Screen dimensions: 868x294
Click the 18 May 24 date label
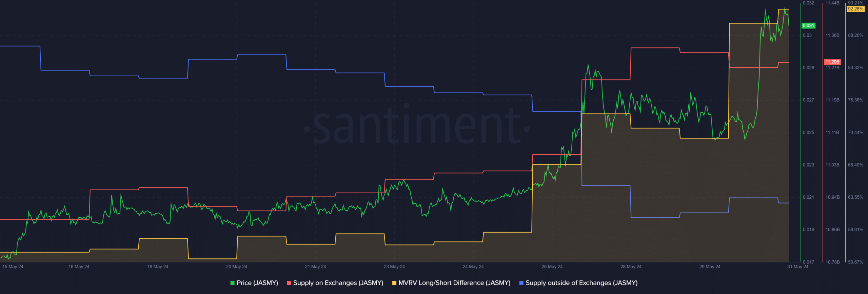pyautogui.click(x=158, y=267)
